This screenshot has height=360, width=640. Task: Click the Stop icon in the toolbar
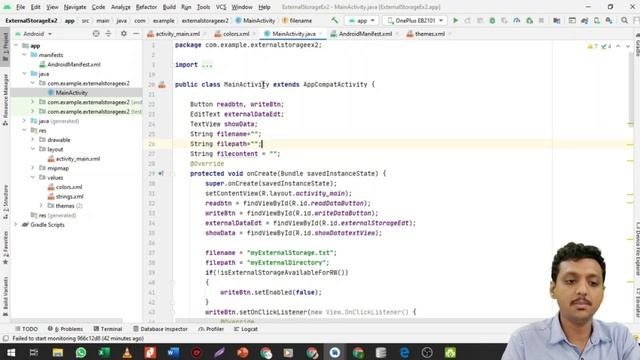[541, 20]
